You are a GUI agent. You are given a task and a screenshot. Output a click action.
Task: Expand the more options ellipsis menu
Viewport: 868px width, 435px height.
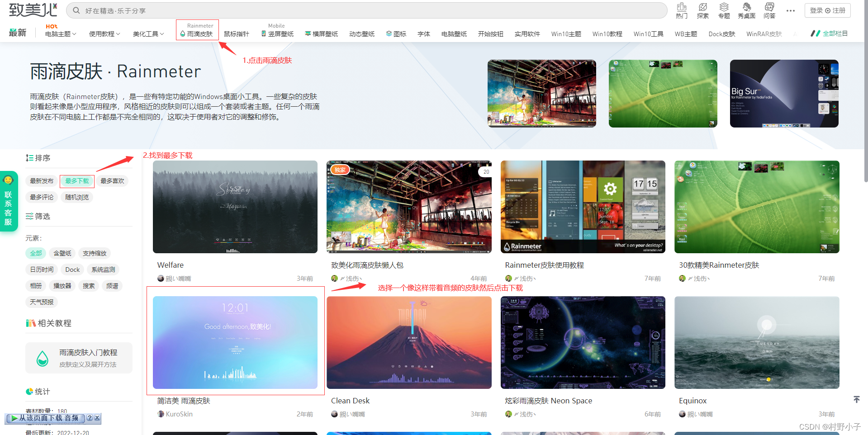[790, 10]
